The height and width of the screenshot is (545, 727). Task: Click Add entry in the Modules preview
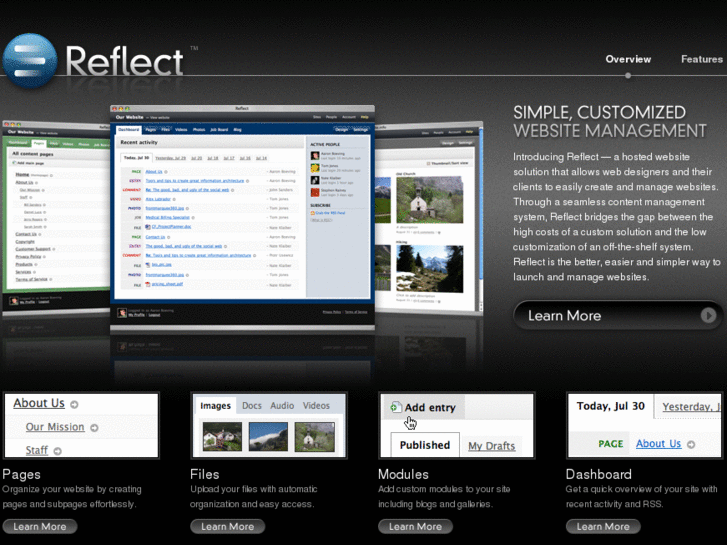(x=430, y=408)
